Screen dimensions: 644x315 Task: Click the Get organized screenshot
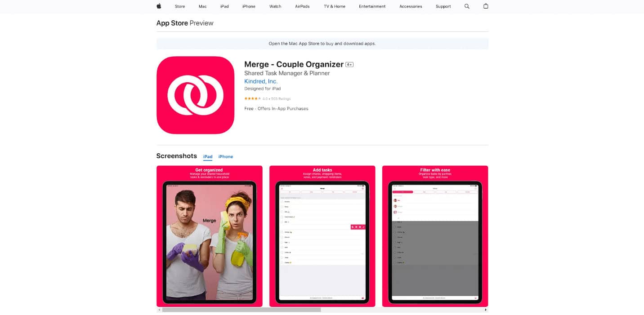(x=209, y=236)
